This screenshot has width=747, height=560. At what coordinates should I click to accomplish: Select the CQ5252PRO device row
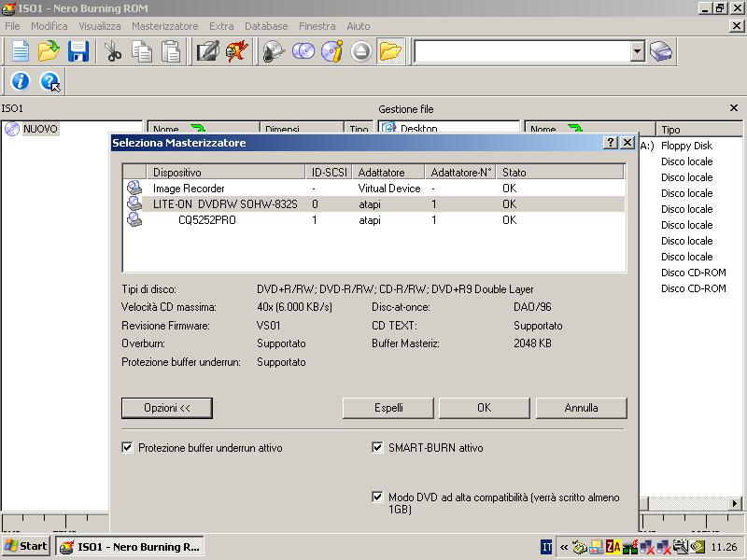[x=374, y=220]
